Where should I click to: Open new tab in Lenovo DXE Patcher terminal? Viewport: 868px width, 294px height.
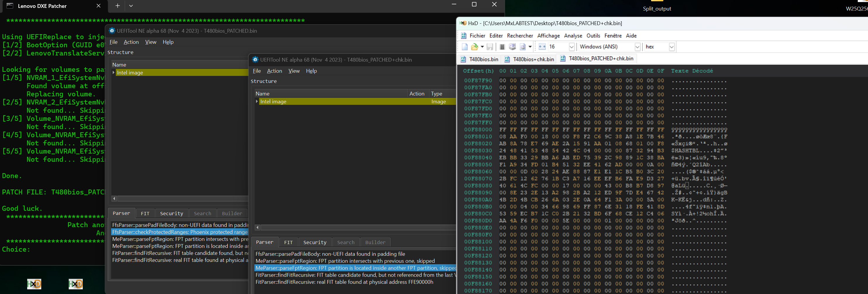pyautogui.click(x=118, y=6)
